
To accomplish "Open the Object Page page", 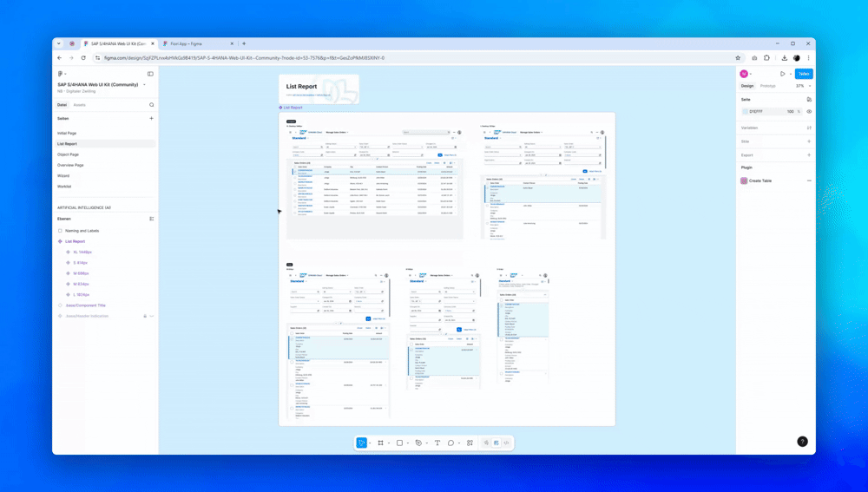I will coord(68,154).
